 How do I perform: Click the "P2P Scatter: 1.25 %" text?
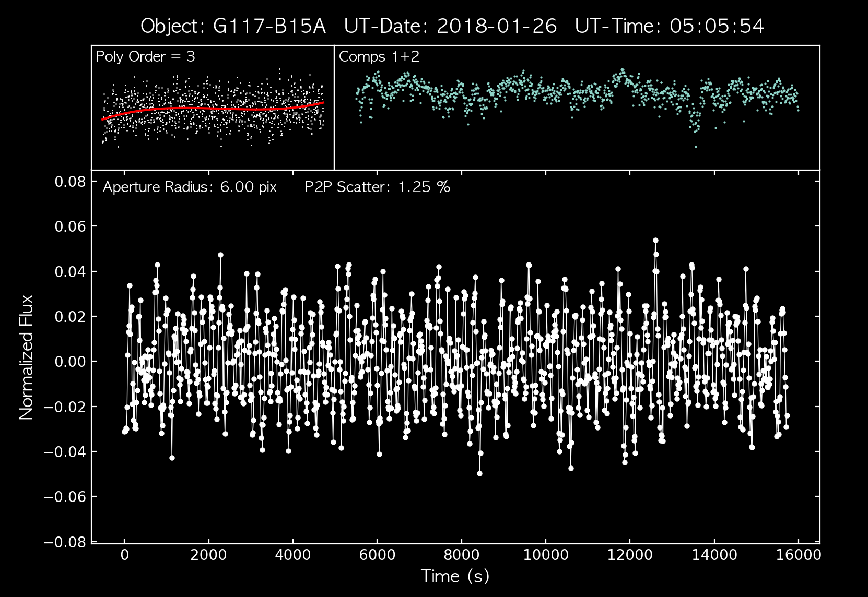tap(377, 187)
